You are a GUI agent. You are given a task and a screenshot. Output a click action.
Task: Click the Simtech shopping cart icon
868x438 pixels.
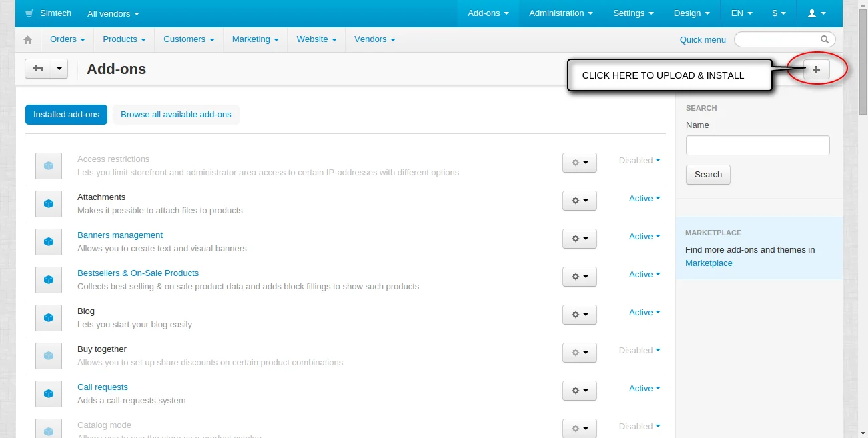coord(29,13)
